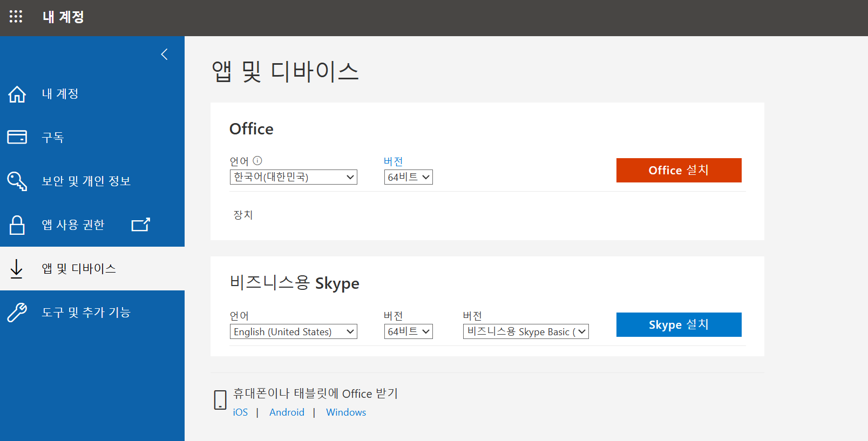This screenshot has width=868, height=441.
Task: Click the 앱 및 디바이스 page title
Action: pyautogui.click(x=285, y=71)
